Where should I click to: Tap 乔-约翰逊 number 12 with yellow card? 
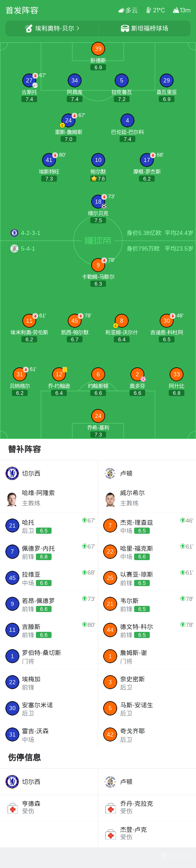[59, 374]
